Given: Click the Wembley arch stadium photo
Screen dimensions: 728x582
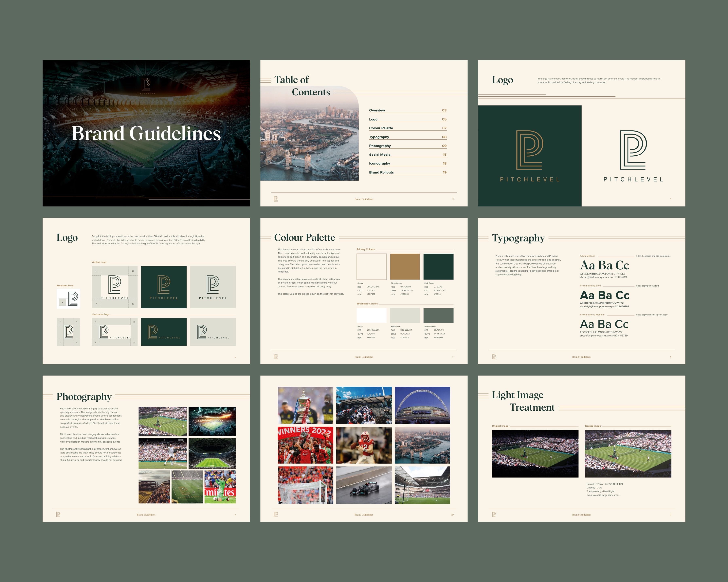Looking at the screenshot, I should click(x=422, y=405).
